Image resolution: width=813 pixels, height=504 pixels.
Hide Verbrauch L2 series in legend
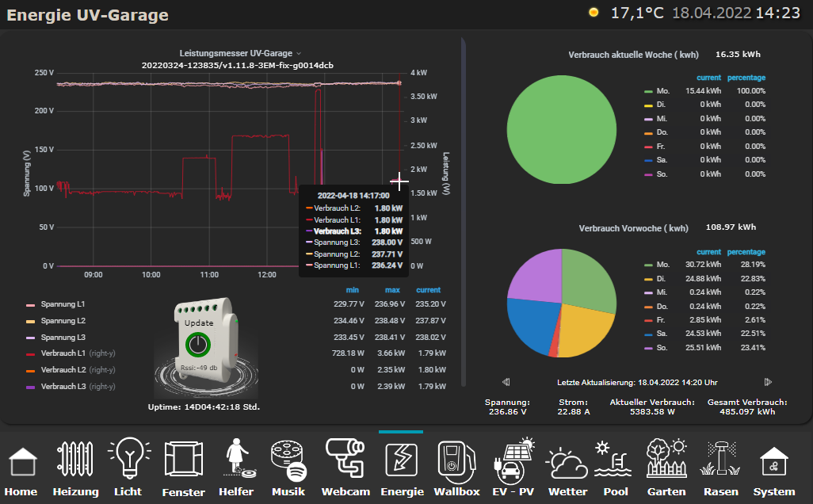pyautogui.click(x=68, y=370)
